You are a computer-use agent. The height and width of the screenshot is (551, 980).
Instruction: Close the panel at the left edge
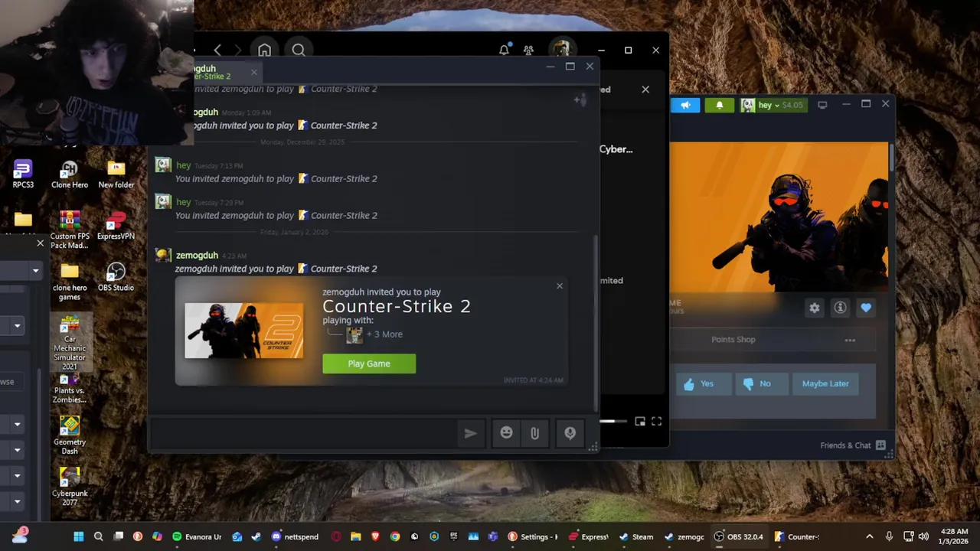(41, 243)
